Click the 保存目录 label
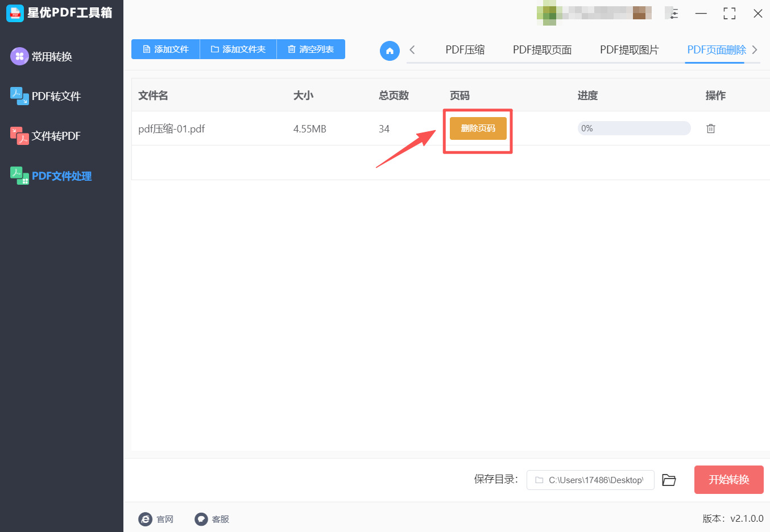 click(496, 479)
